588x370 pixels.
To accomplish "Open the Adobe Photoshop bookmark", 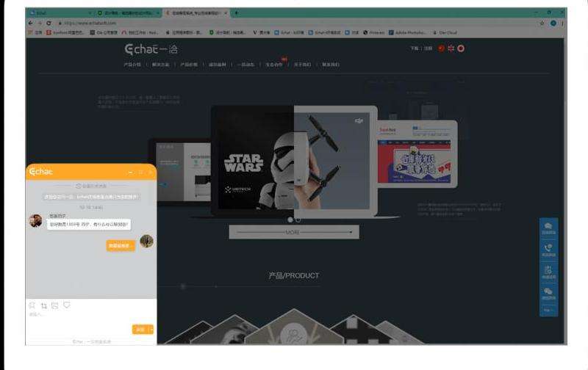I will click(x=407, y=33).
